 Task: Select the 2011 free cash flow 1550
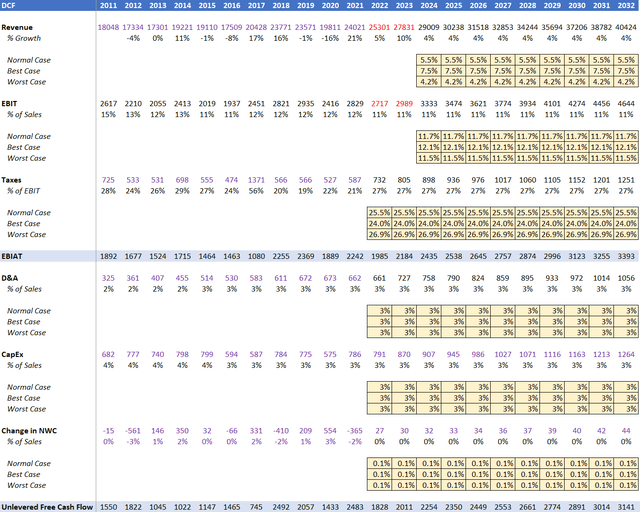(x=109, y=507)
